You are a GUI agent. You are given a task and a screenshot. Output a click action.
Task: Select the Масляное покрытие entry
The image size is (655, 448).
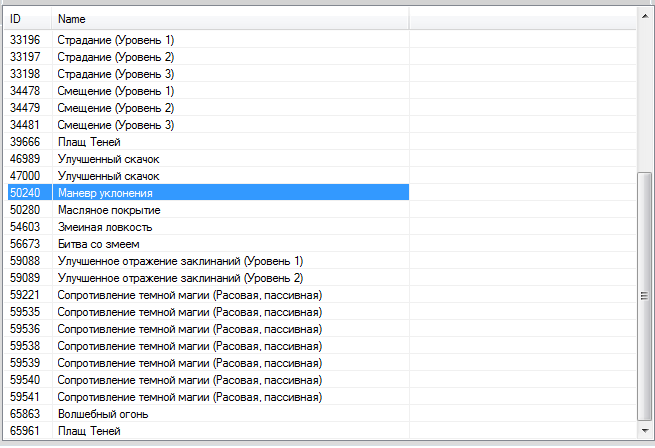tap(109, 210)
